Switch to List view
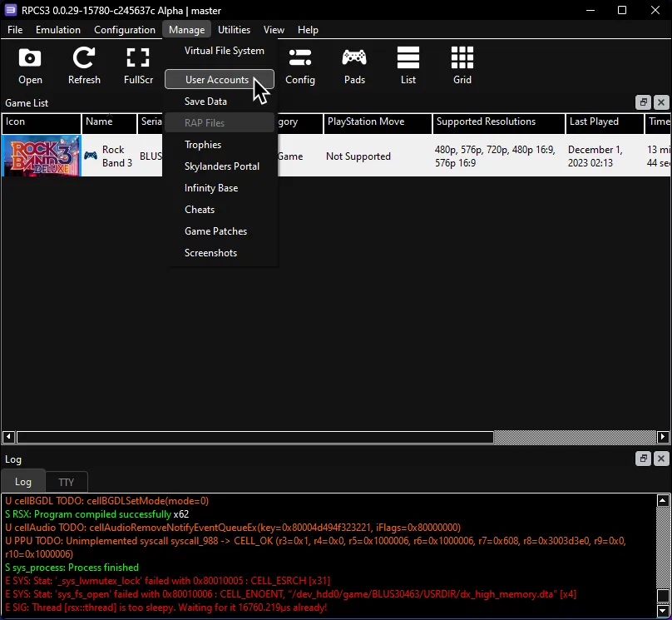Image resolution: width=672 pixels, height=620 pixels. [408, 67]
